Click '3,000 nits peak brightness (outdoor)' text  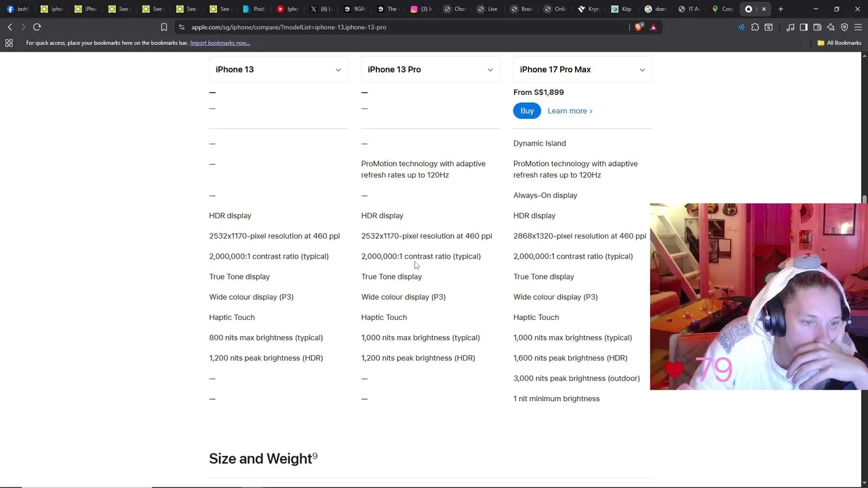coord(576,378)
